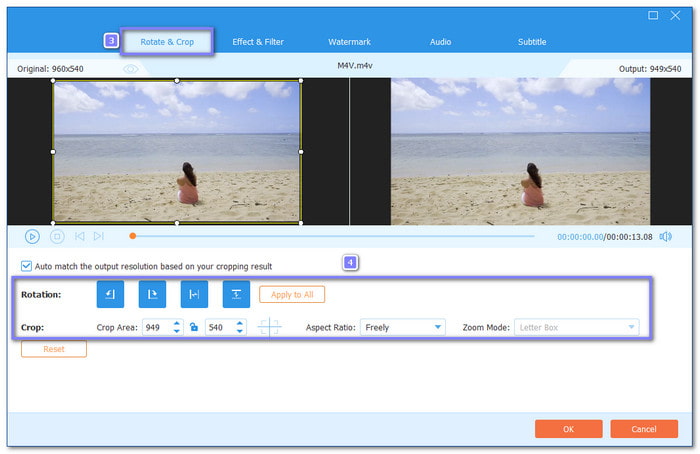Open the Subtitle tab

532,42
